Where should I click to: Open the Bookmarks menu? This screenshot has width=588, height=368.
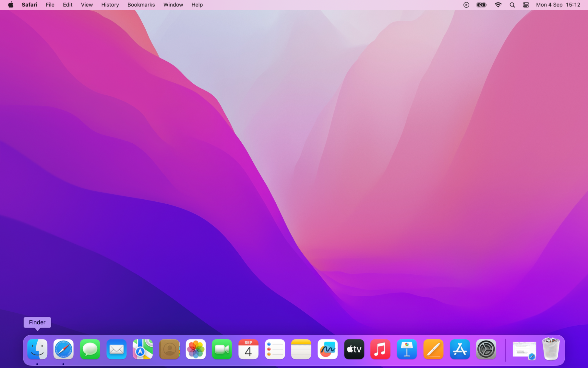[141, 5]
